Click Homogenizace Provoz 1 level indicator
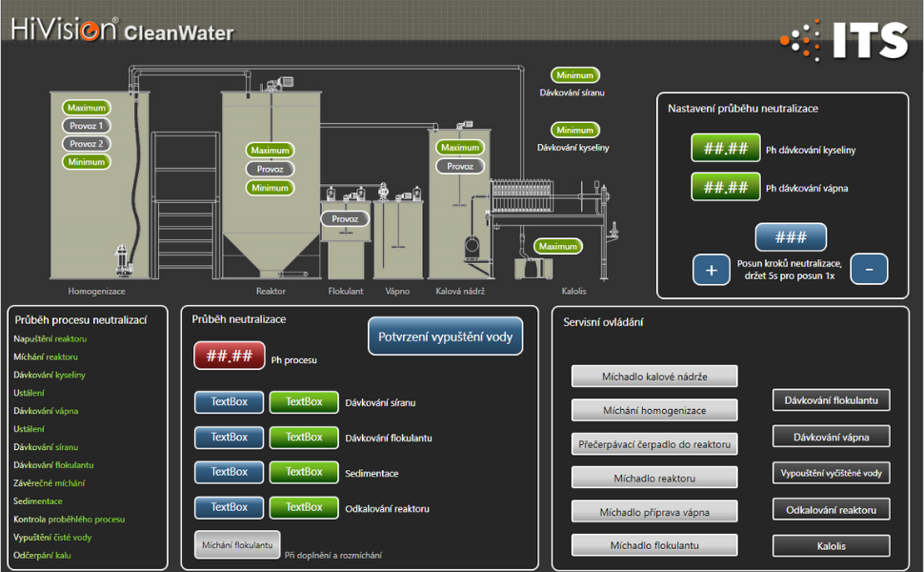Image resolution: width=924 pixels, height=572 pixels. point(86,126)
